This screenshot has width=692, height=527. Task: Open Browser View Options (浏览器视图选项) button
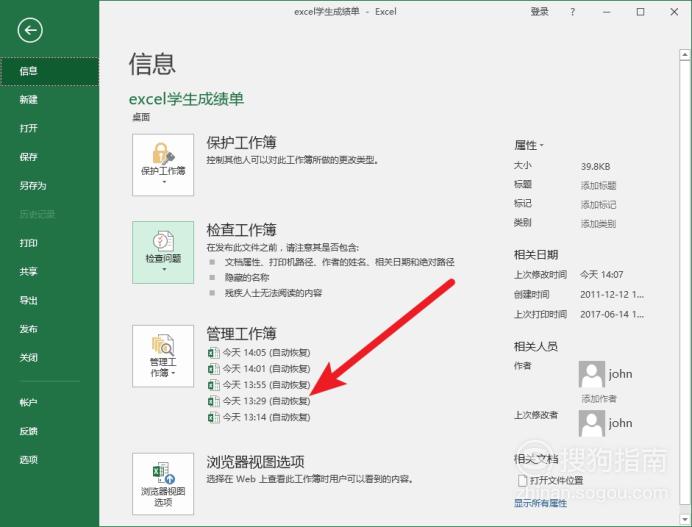[x=163, y=484]
